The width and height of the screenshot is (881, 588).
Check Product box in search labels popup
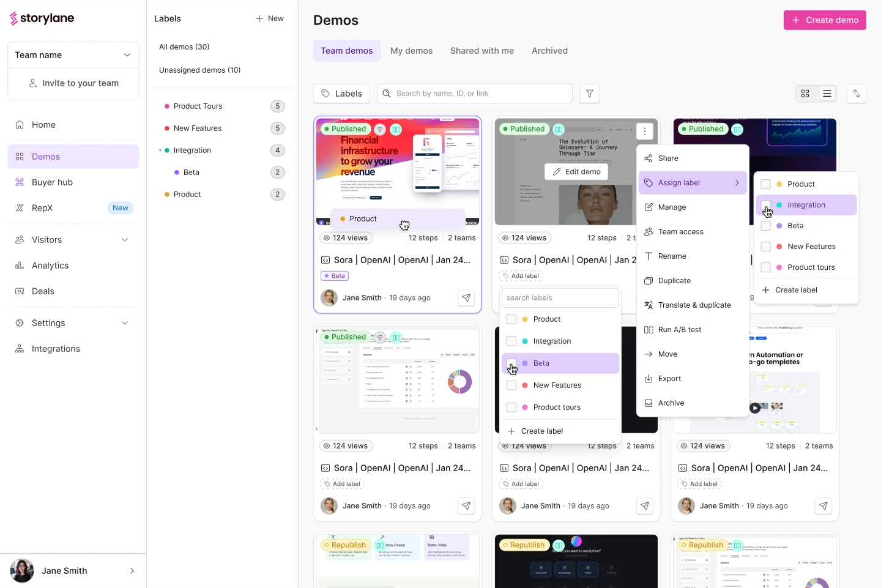pyautogui.click(x=511, y=319)
